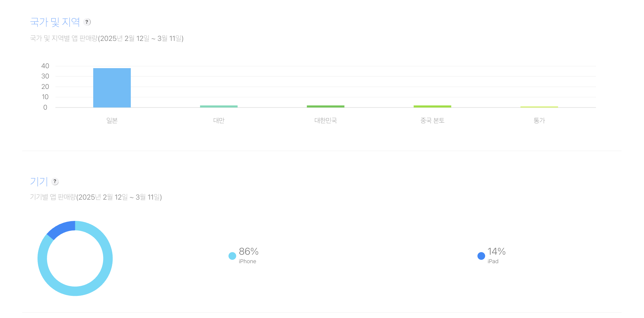Screen dimensions: 644x318
Task: Open help icon beside 국가 및 지역 heading
Action: pos(87,22)
